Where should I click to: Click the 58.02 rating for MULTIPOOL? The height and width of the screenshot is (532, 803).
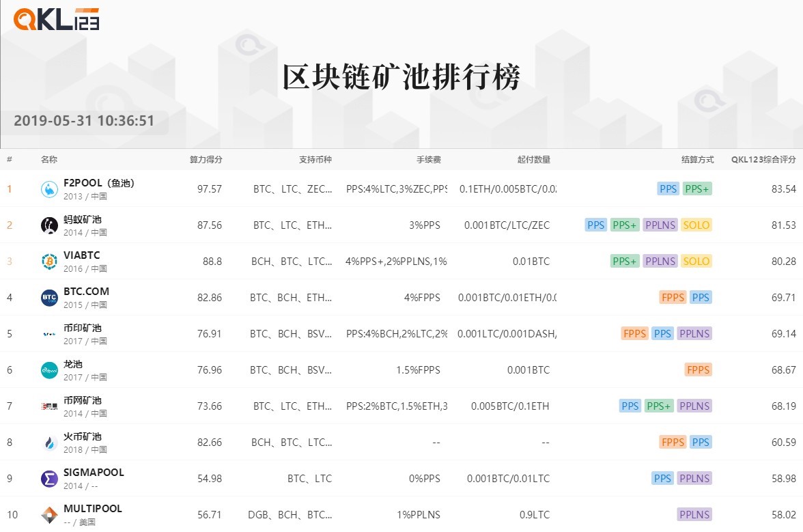click(x=784, y=515)
